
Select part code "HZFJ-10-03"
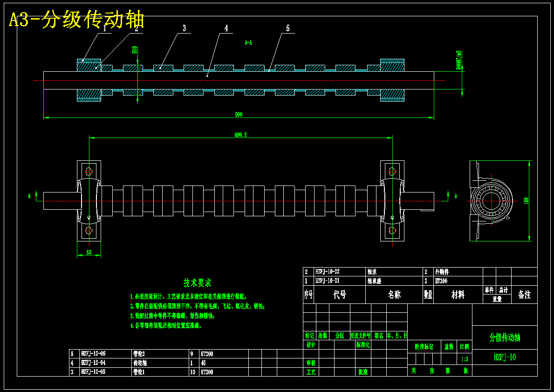tap(93, 372)
